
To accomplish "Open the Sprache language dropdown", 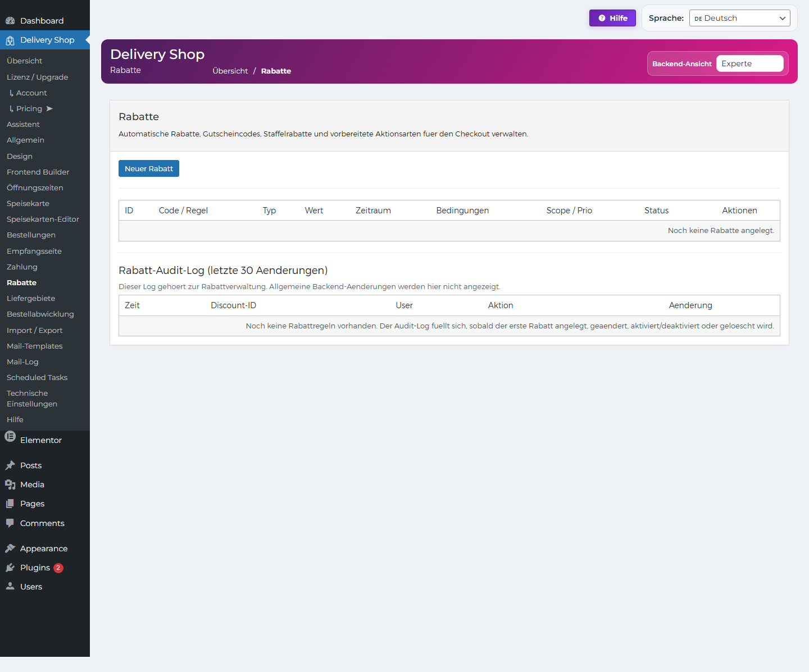I will point(739,18).
